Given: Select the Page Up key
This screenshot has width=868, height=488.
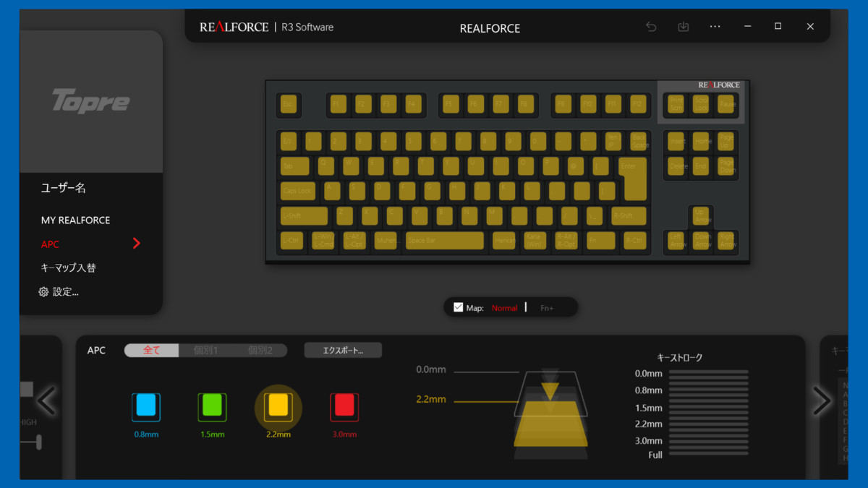Looking at the screenshot, I should coord(726,142).
